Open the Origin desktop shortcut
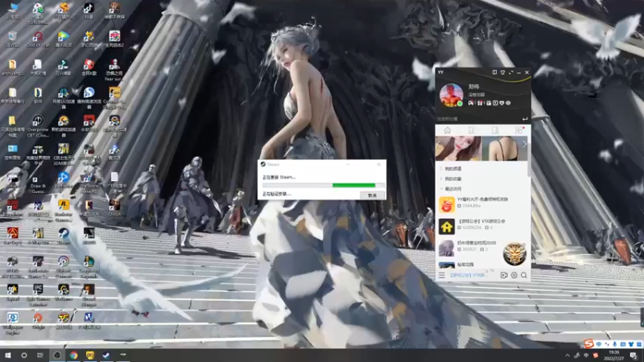 coord(38,320)
